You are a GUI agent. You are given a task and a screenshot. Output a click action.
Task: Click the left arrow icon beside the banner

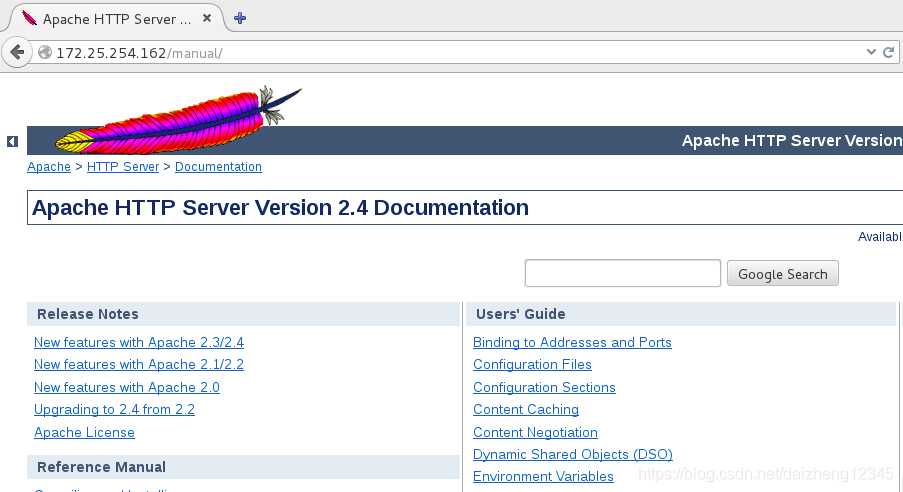pyautogui.click(x=12, y=141)
